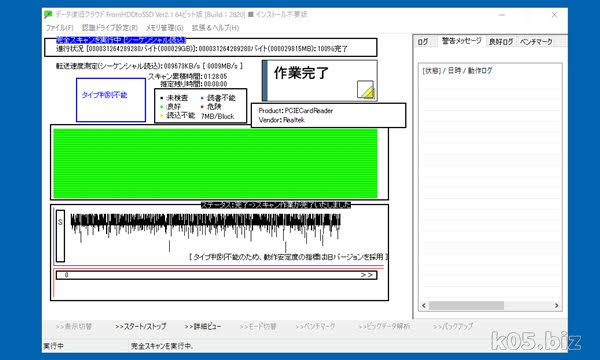Click the log panel right scroll arrow
This screenshot has height=360, width=600.
point(556,305)
